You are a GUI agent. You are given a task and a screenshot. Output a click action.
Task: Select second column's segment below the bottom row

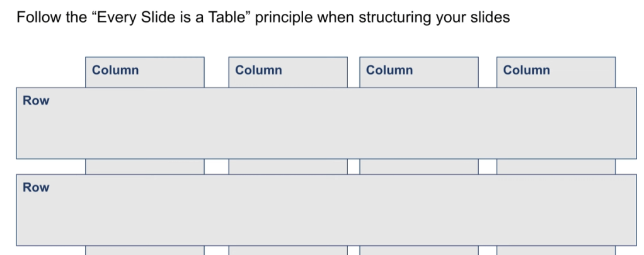(287, 251)
